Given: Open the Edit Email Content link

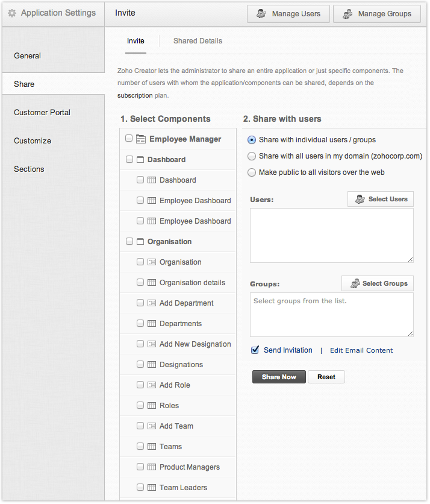Looking at the screenshot, I should tap(361, 350).
